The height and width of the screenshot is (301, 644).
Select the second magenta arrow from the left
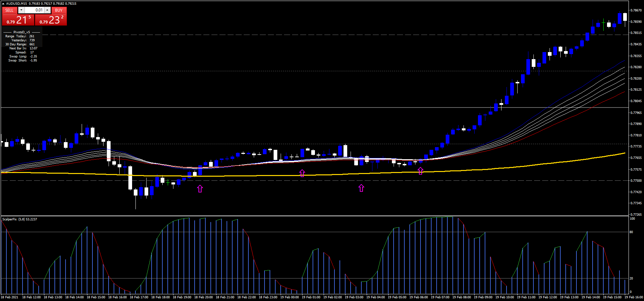coord(302,173)
